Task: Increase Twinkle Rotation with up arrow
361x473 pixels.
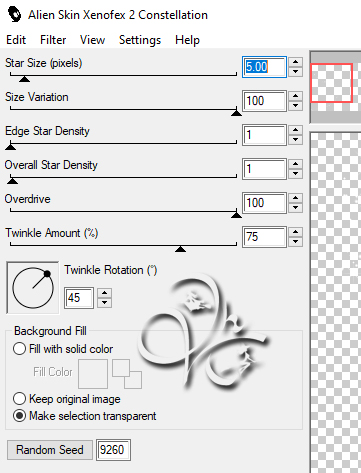Action: [x=105, y=293]
